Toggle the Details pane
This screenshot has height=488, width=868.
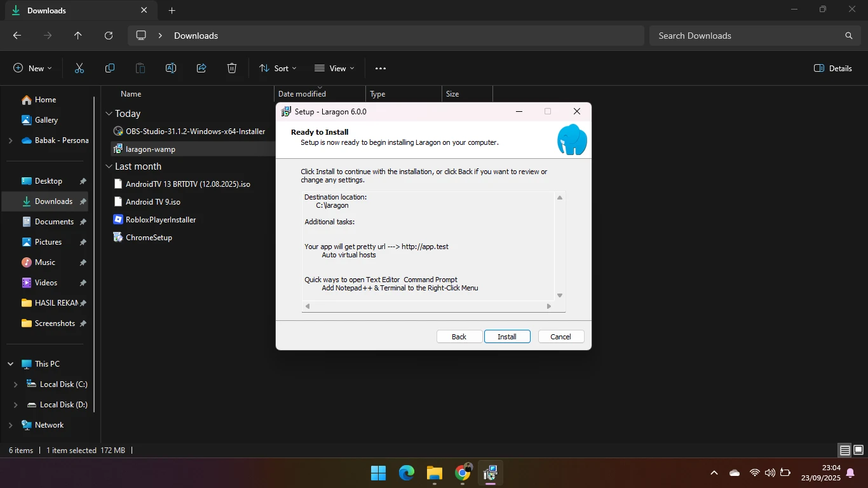tap(833, 69)
